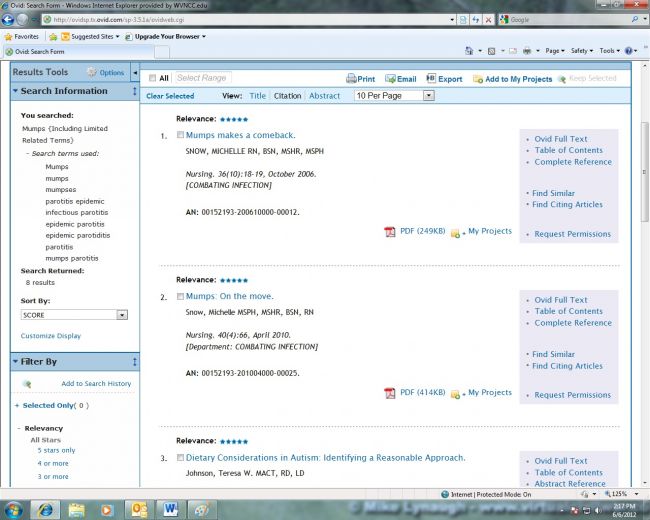This screenshot has width=650, height=520.
Task: Click Complete Reference for result 2
Action: pos(573,323)
